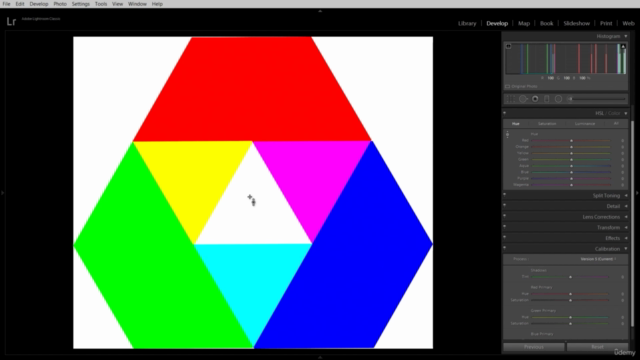Click the Red Primary Hue slider handle
The height and width of the screenshot is (360, 640).
(x=571, y=294)
